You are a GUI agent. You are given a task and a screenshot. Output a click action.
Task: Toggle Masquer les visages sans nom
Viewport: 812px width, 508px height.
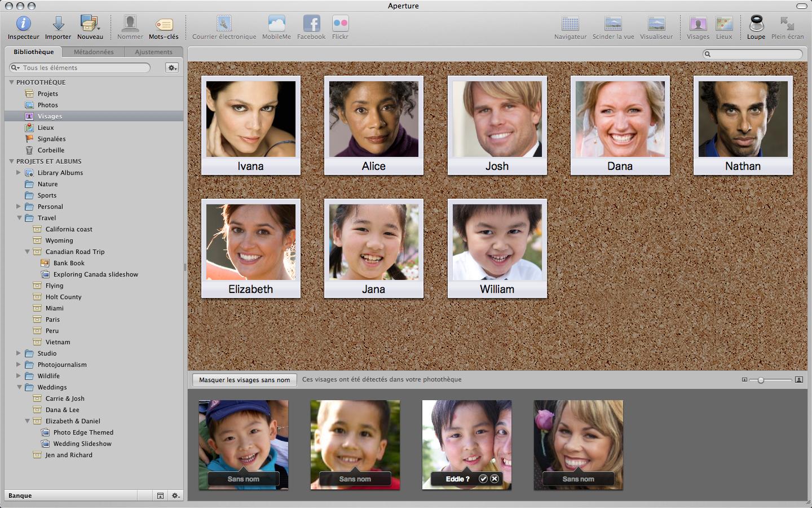[x=244, y=380]
